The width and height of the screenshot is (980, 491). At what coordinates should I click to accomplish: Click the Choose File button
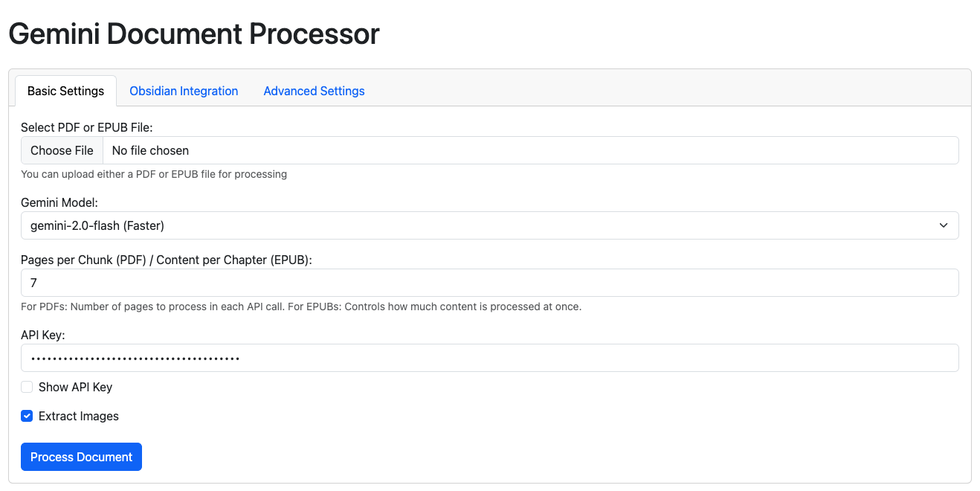tap(62, 150)
